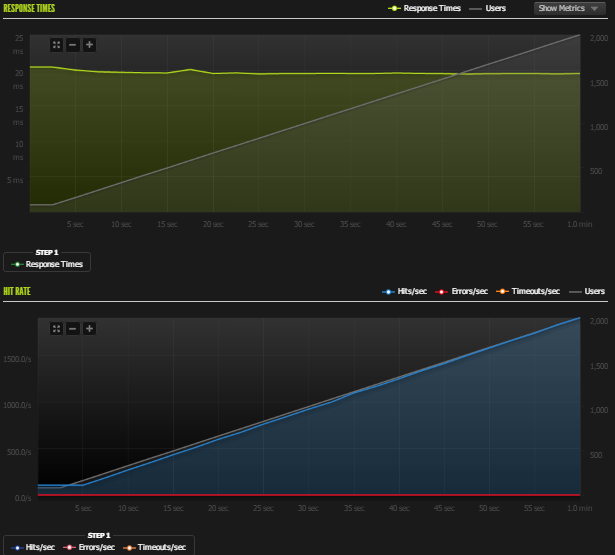This screenshot has height=555, width=615.
Task: Toggle Step 1 Timeouts/sec legend entry
Action: (155, 547)
